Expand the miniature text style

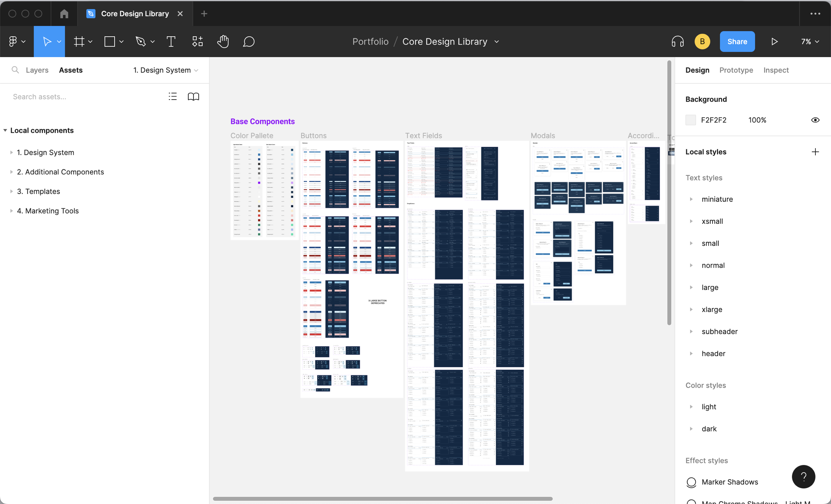click(x=691, y=199)
